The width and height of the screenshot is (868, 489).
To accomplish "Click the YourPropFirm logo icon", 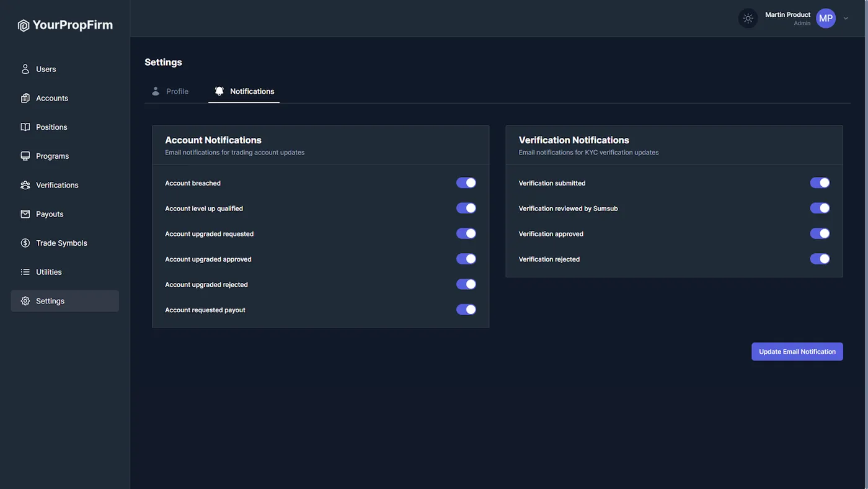I will point(24,25).
